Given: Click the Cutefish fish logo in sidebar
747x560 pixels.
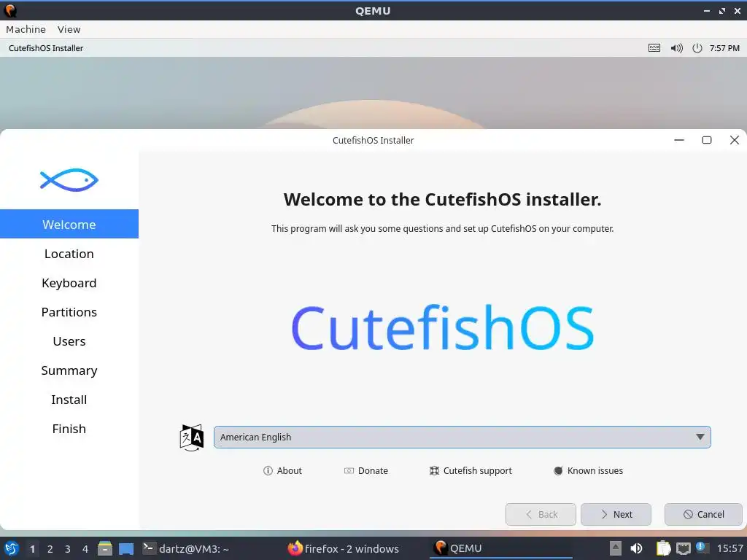Looking at the screenshot, I should pos(69,180).
